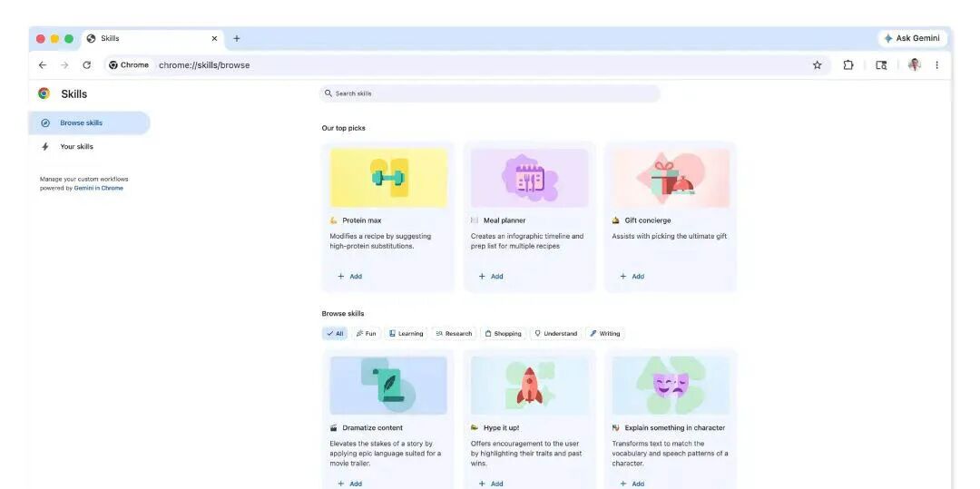The image size is (980, 489).
Task: Close the Skills browser tab
Action: click(214, 39)
